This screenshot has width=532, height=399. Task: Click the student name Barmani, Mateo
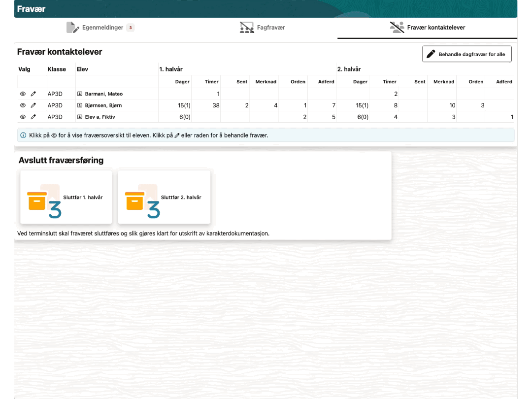tap(103, 94)
